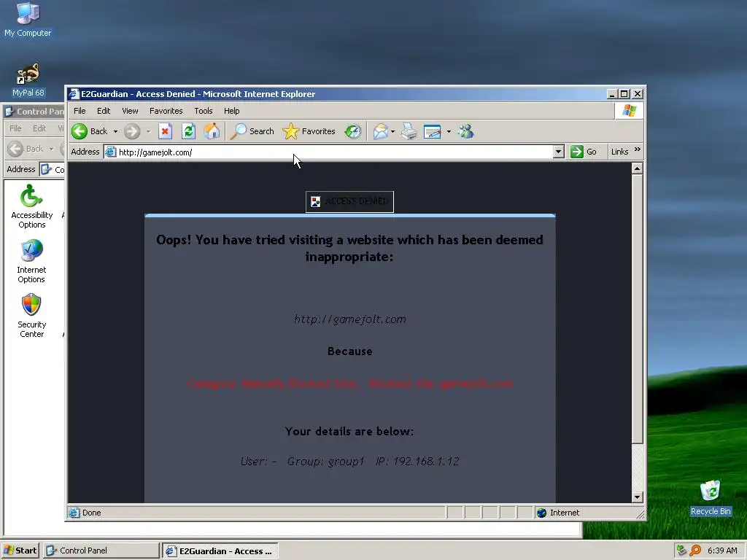Select the My Computer desktop icon

[x=28, y=20]
